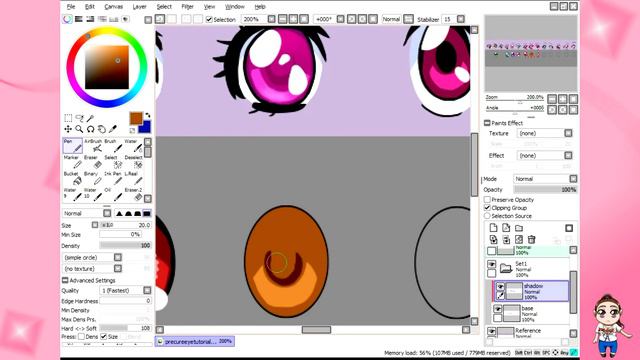The image size is (640, 360).
Task: Hide the base layer
Action: coord(498,309)
